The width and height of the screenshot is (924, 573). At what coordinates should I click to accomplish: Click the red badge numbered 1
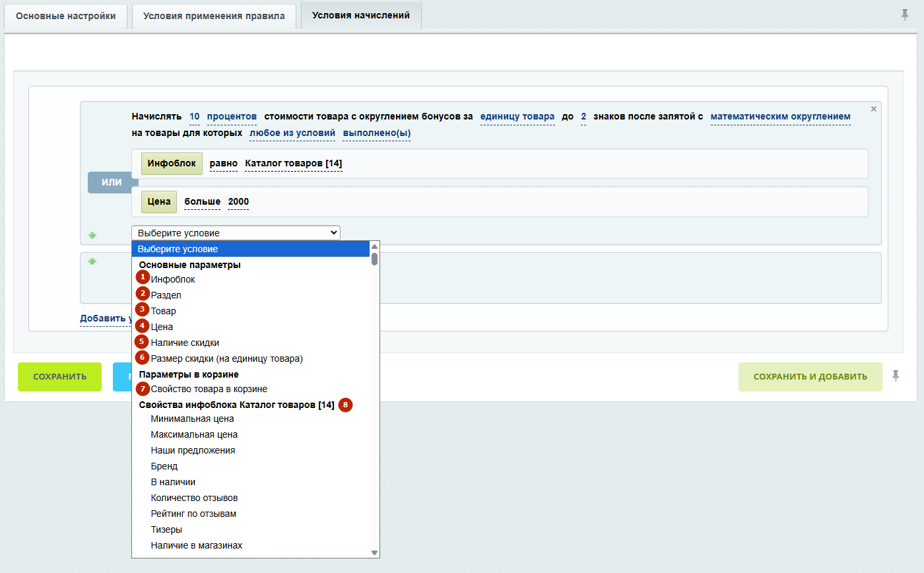click(x=143, y=277)
